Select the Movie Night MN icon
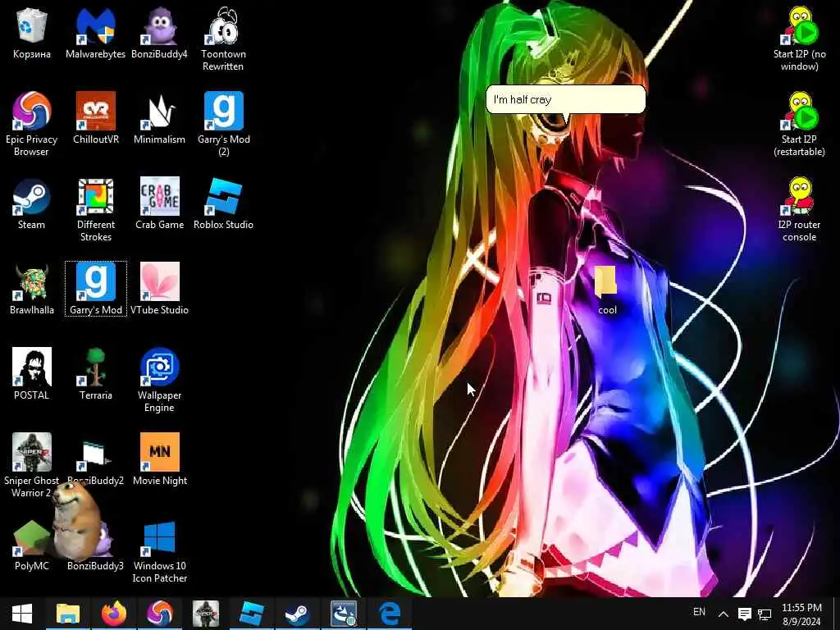840x630 pixels. 160,459
